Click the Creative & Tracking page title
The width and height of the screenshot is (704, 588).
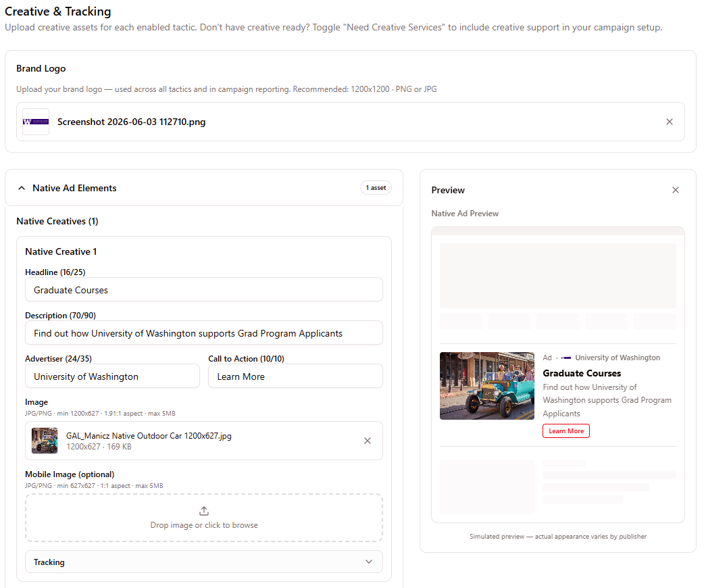(x=58, y=11)
